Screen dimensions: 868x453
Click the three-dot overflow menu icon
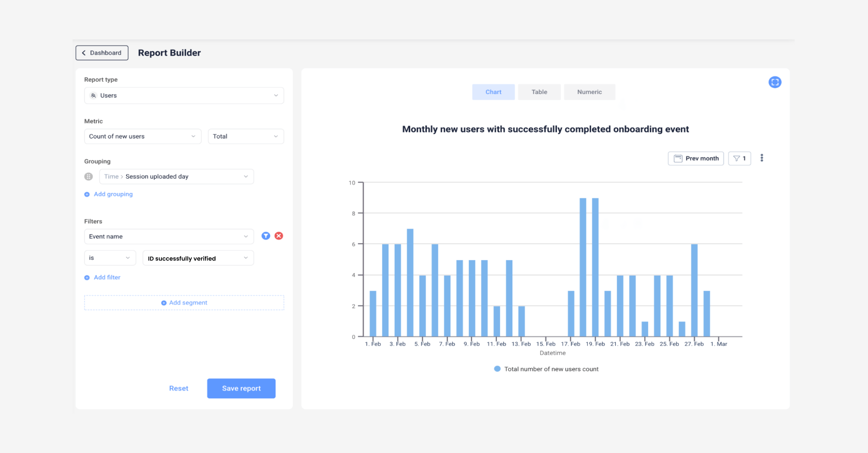[x=762, y=158]
